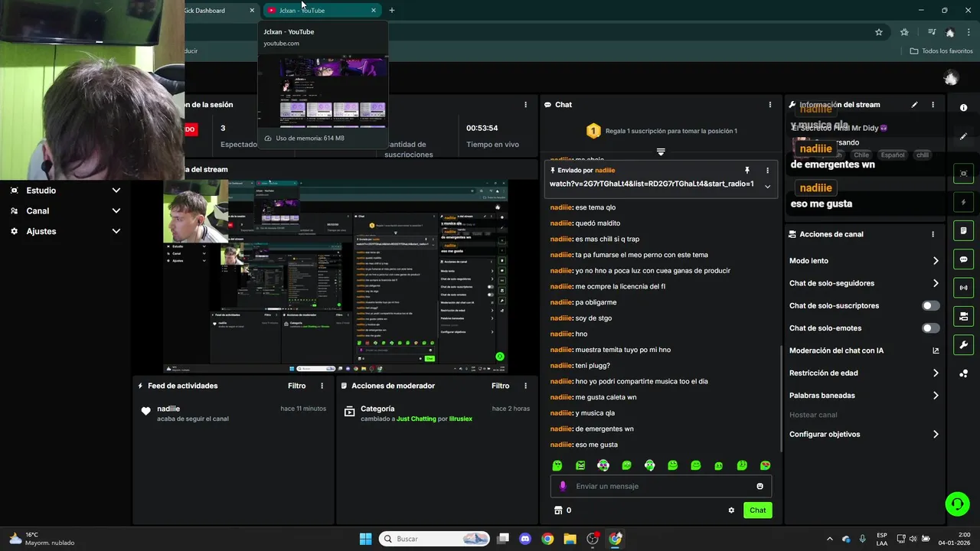Click the screen capture frame icon in right sidebar
The width and height of the screenshot is (980, 551).
tap(963, 174)
